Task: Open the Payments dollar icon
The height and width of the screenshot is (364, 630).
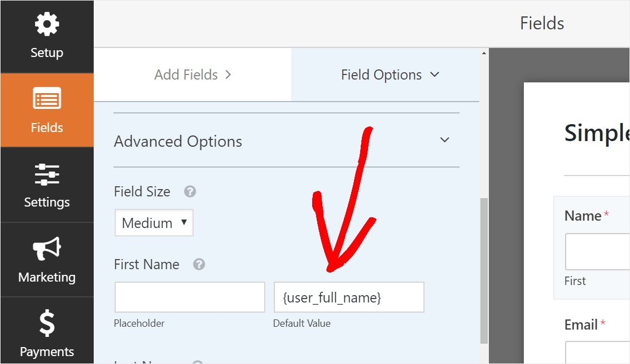Action: tap(47, 323)
